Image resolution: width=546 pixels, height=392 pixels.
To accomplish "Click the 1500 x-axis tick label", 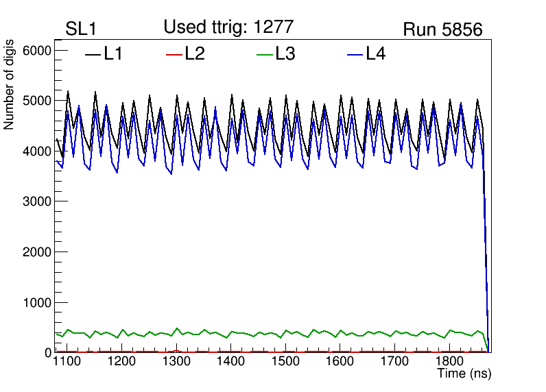I will [285, 361].
